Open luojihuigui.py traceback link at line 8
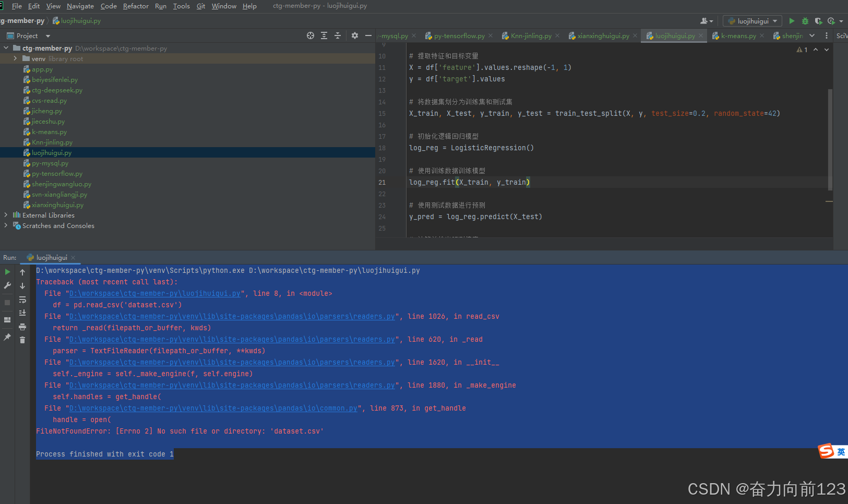 (x=155, y=293)
